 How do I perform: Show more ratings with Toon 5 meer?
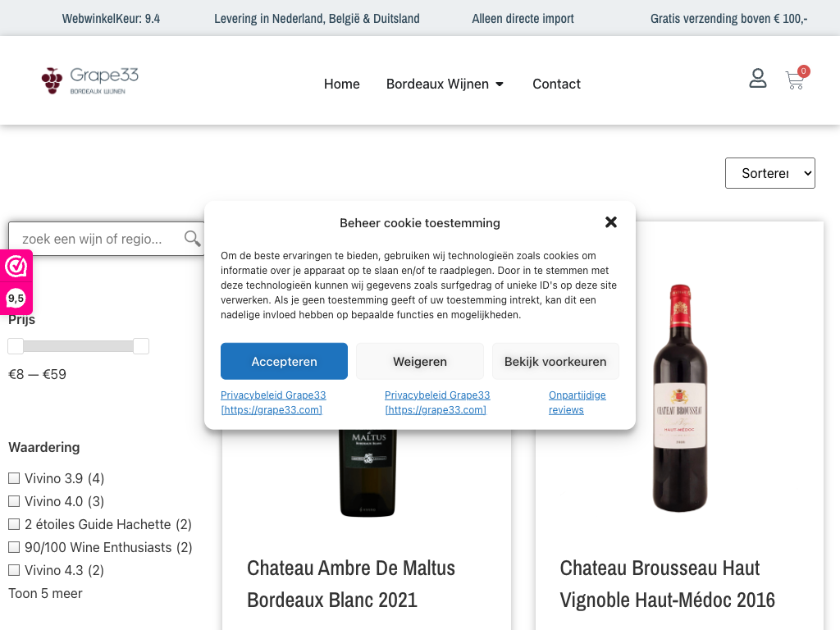pyautogui.click(x=46, y=593)
